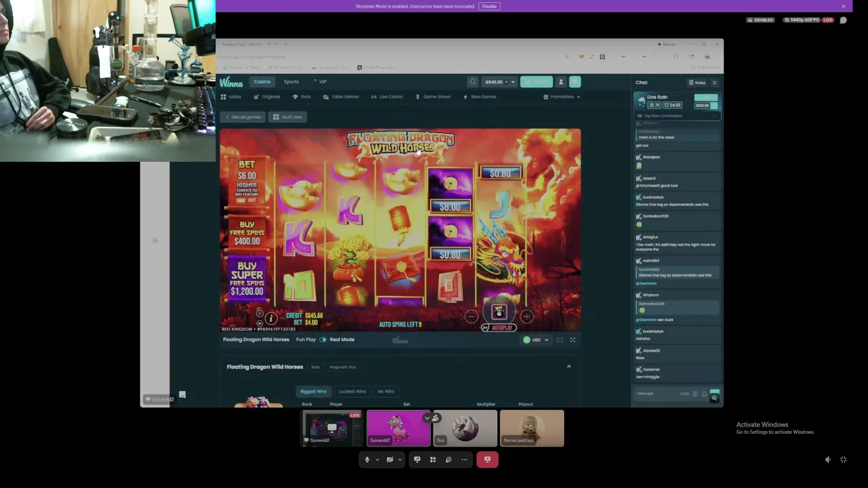Click the green deposit button
The height and width of the screenshot is (488, 868).
click(x=536, y=82)
